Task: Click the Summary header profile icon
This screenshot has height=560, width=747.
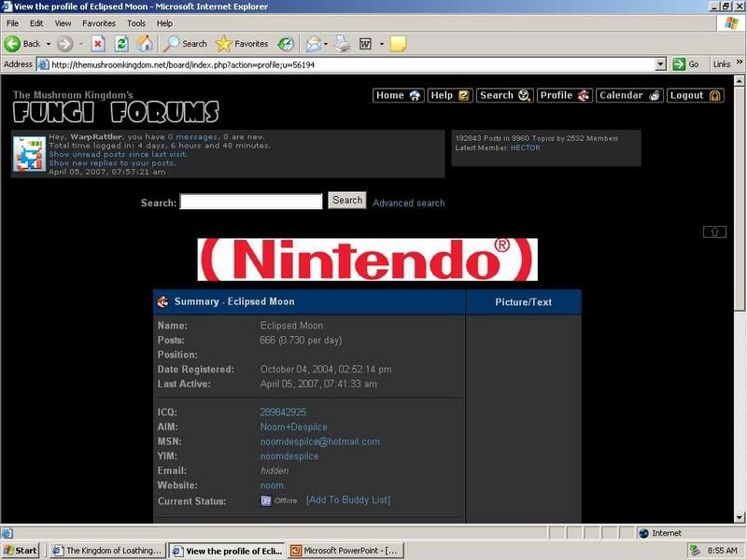Action: click(x=162, y=301)
